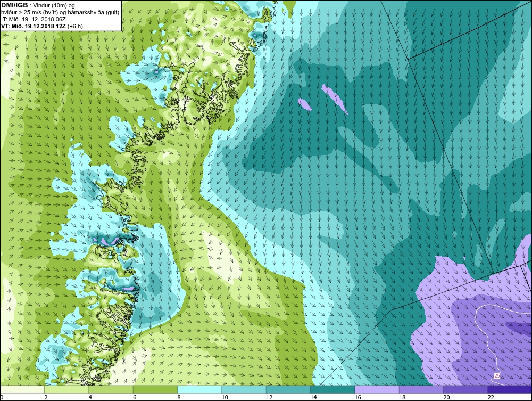Click the initial time 'IT: Mið. 19. 12. 2018 06Z'
This screenshot has height=401, width=532.
(33, 19)
